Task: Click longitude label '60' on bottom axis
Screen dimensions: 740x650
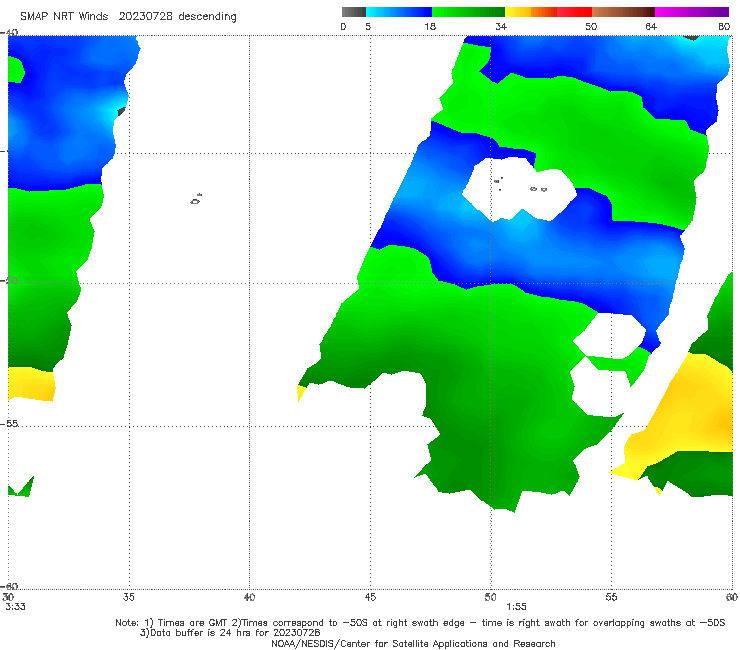Action: pos(732,597)
